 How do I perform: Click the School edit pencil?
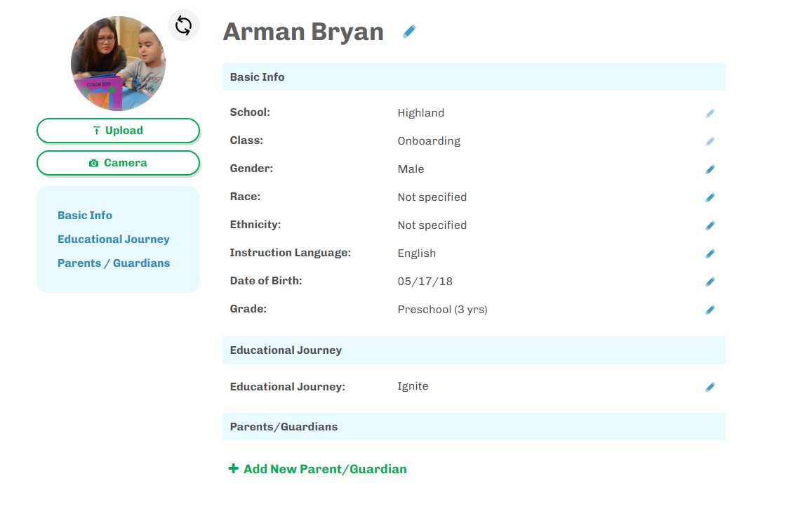[710, 113]
